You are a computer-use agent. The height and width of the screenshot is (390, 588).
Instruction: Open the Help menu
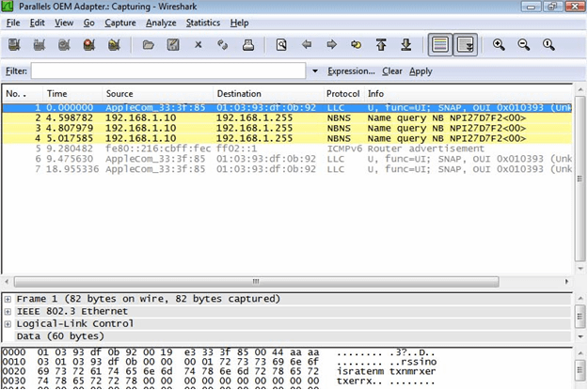(x=239, y=23)
